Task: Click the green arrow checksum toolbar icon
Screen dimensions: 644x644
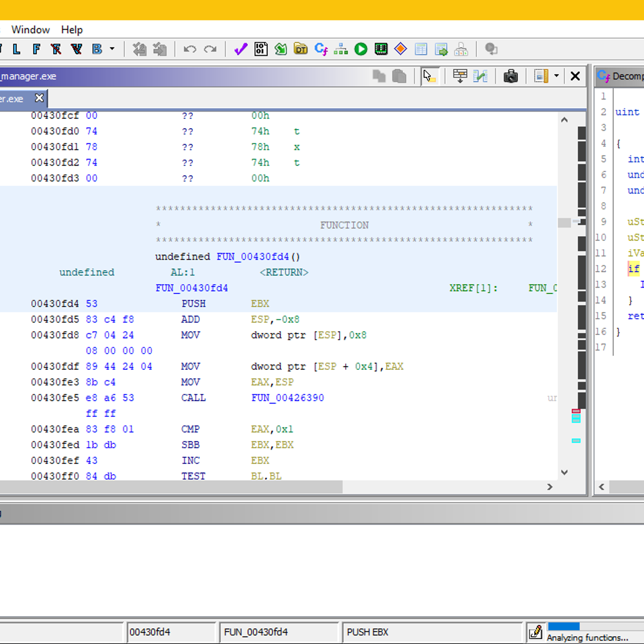Action: [281, 49]
